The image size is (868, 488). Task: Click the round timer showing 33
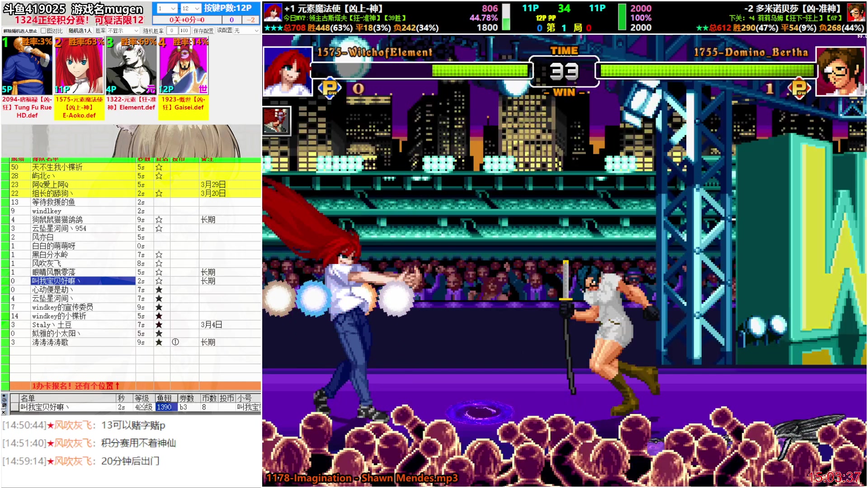tap(564, 71)
